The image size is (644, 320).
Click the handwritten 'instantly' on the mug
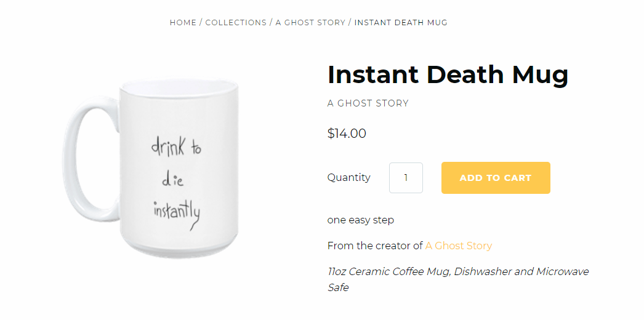point(176,213)
